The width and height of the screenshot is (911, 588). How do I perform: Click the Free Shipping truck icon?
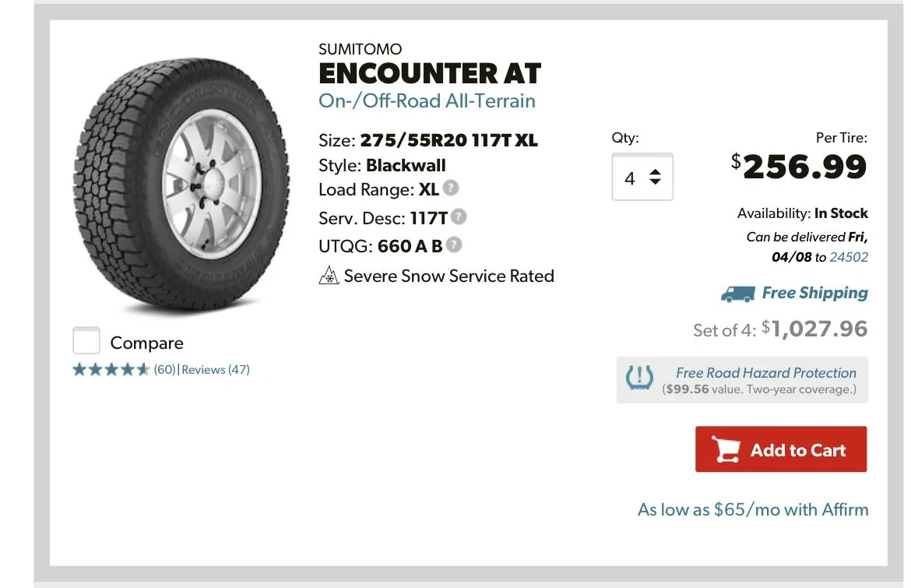(x=738, y=294)
